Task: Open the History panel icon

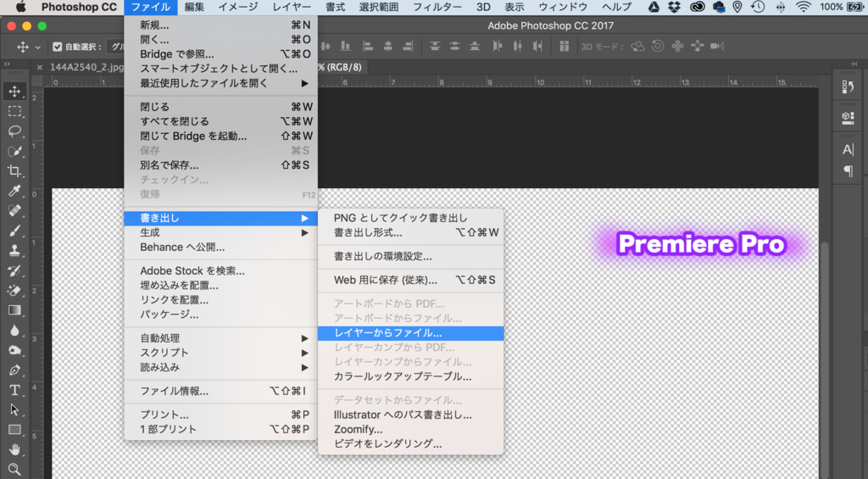Action: click(x=848, y=87)
